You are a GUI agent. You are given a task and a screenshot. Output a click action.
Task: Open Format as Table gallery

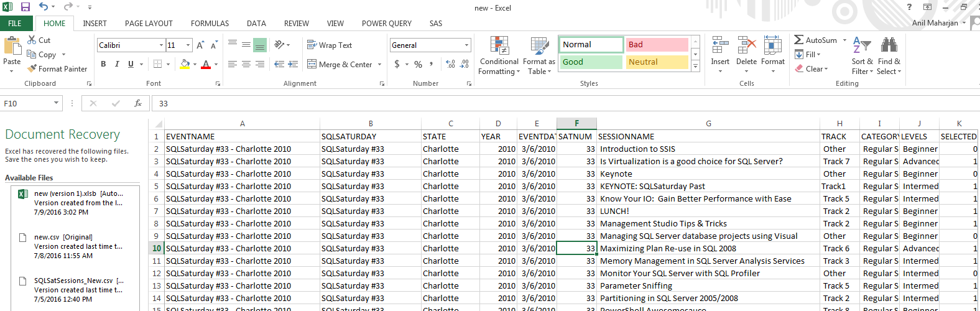tap(539, 55)
